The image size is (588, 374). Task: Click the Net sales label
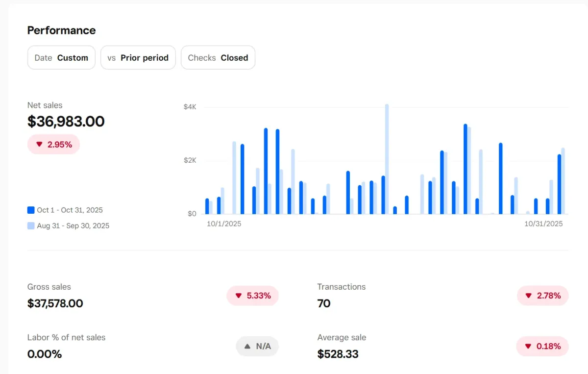(45, 105)
